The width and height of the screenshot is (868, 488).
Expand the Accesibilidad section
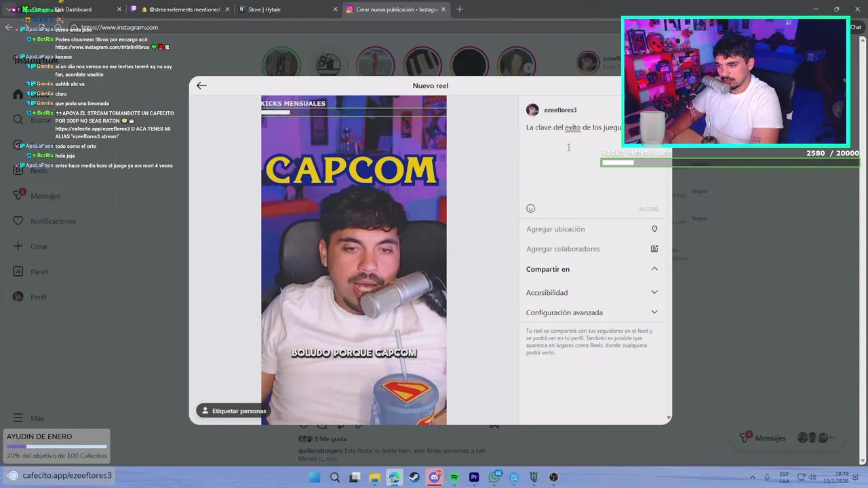pos(654,292)
